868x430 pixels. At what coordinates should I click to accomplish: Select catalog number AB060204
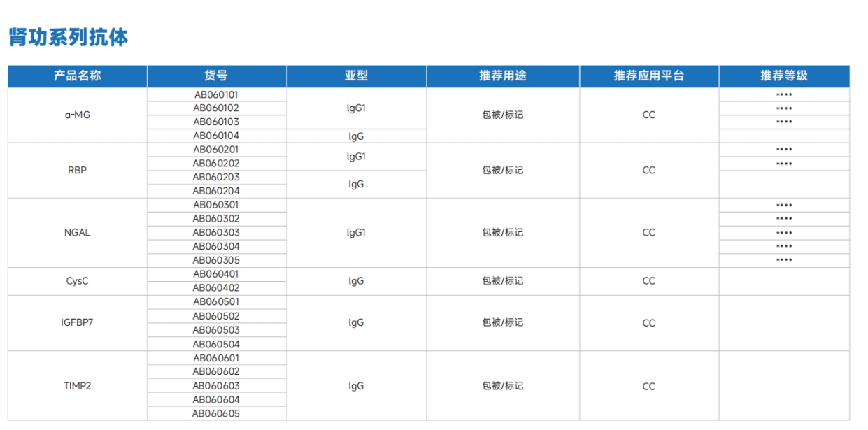(216, 191)
